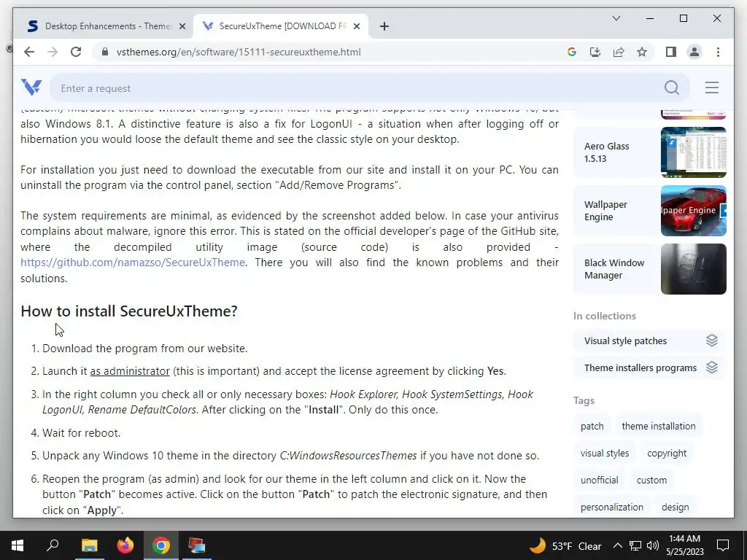This screenshot has height=560, width=747.
Task: Select the theme installation tag
Action: [659, 426]
